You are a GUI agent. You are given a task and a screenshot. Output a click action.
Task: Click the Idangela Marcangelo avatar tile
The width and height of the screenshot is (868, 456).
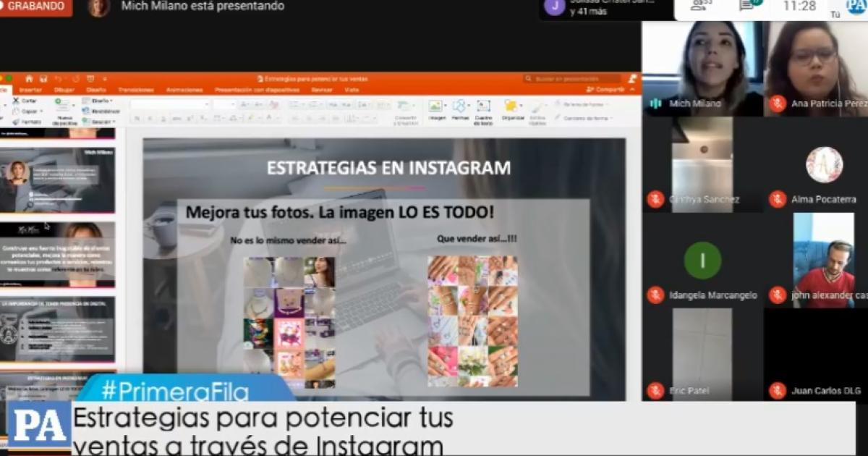point(702,261)
